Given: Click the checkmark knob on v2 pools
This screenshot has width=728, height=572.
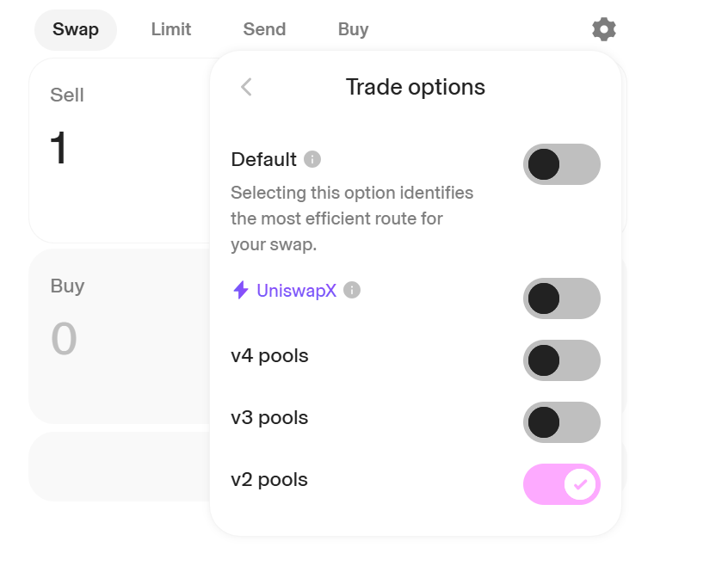Looking at the screenshot, I should click(580, 484).
